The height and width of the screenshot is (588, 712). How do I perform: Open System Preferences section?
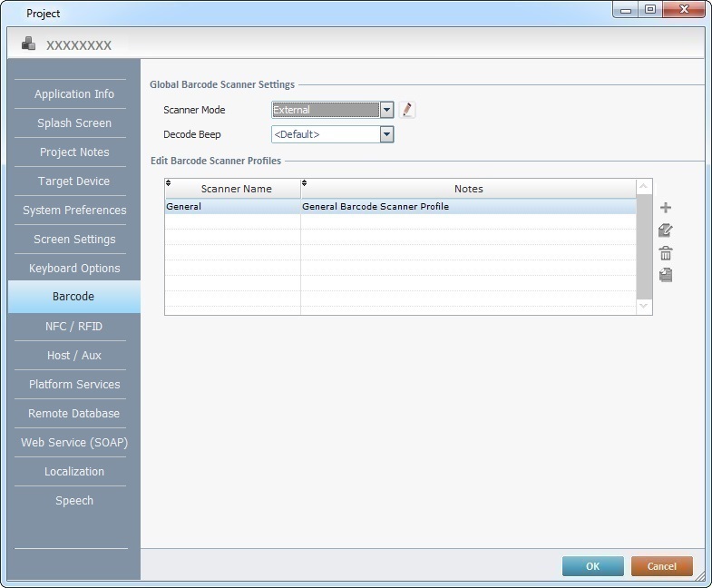tap(74, 211)
